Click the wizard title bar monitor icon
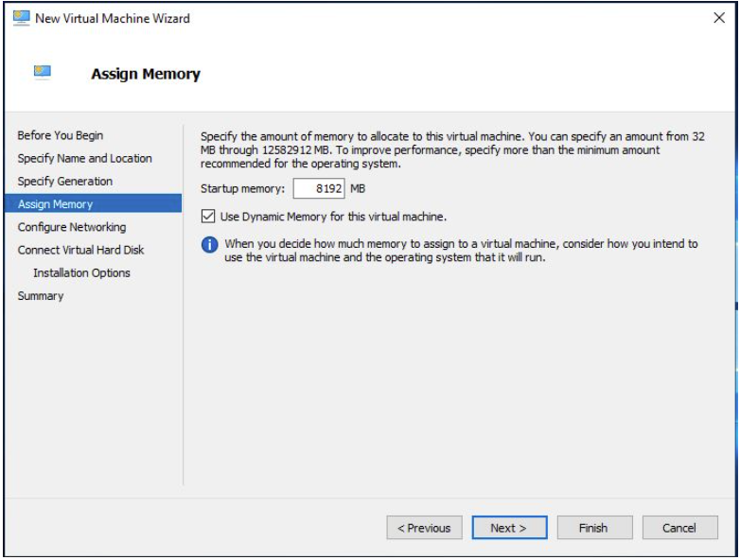The width and height of the screenshot is (740, 560). point(21,18)
